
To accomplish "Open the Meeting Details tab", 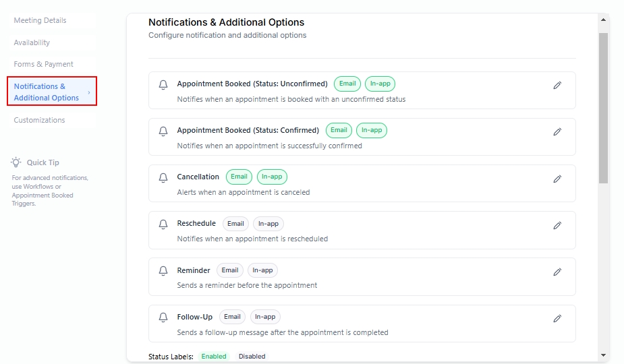I will pos(40,20).
